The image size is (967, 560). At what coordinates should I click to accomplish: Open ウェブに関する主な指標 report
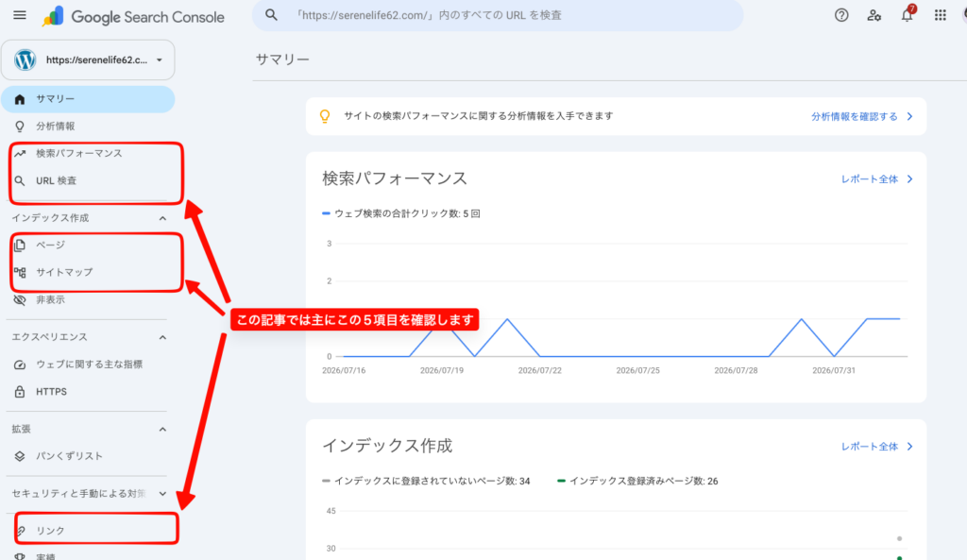point(88,365)
